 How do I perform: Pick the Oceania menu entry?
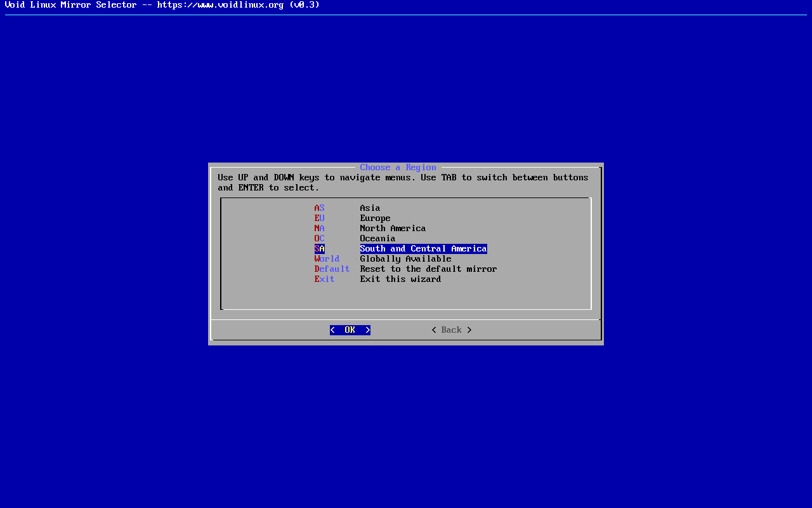[x=377, y=238]
